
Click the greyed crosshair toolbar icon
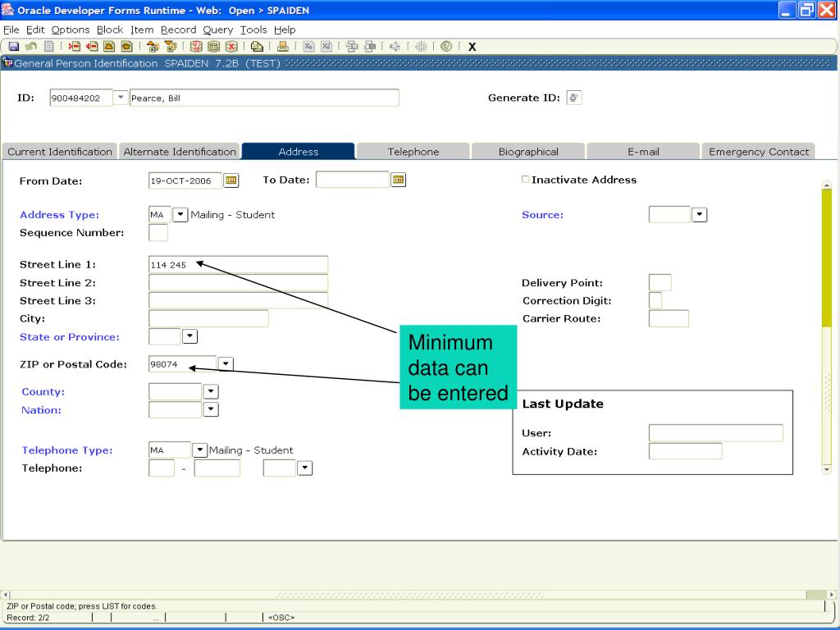pyautogui.click(x=421, y=47)
